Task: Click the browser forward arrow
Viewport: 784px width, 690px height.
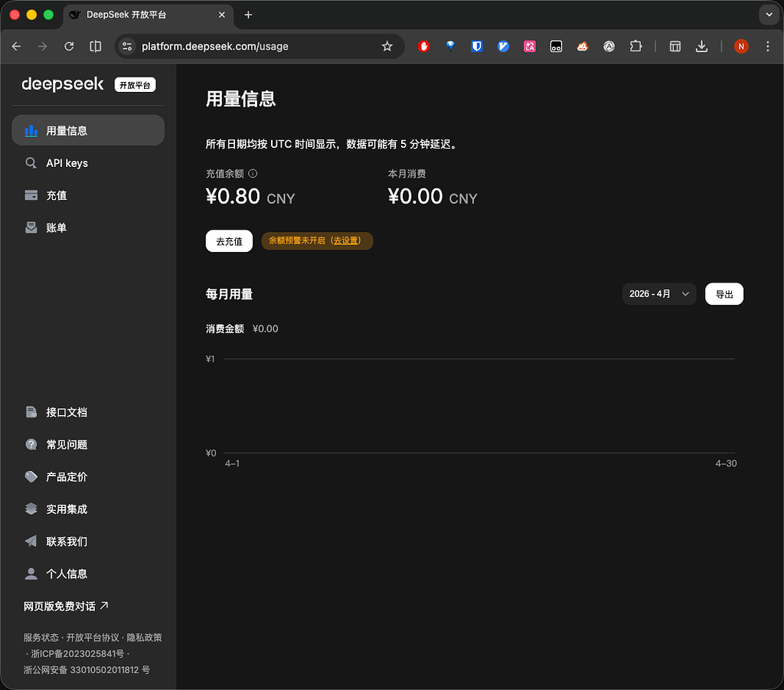Action: pyautogui.click(x=43, y=47)
